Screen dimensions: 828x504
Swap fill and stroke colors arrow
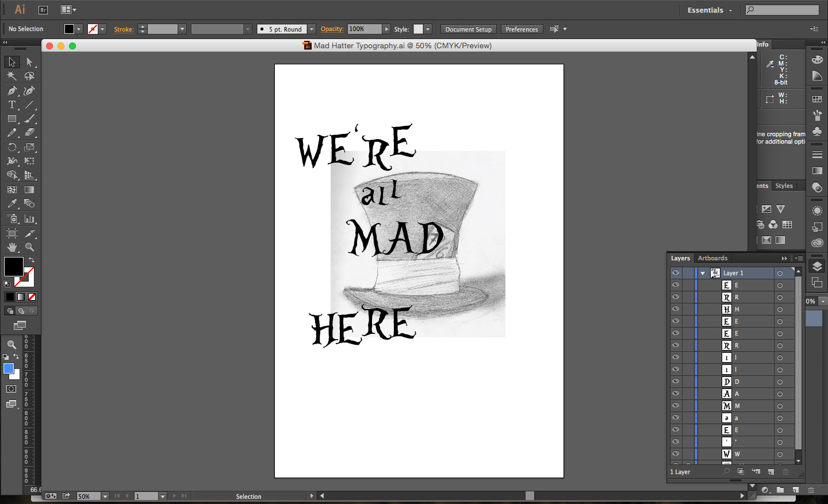pos(32,260)
